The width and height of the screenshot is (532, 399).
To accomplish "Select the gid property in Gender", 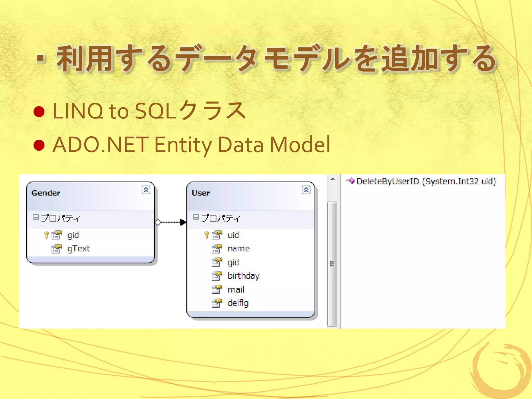I will [73, 235].
